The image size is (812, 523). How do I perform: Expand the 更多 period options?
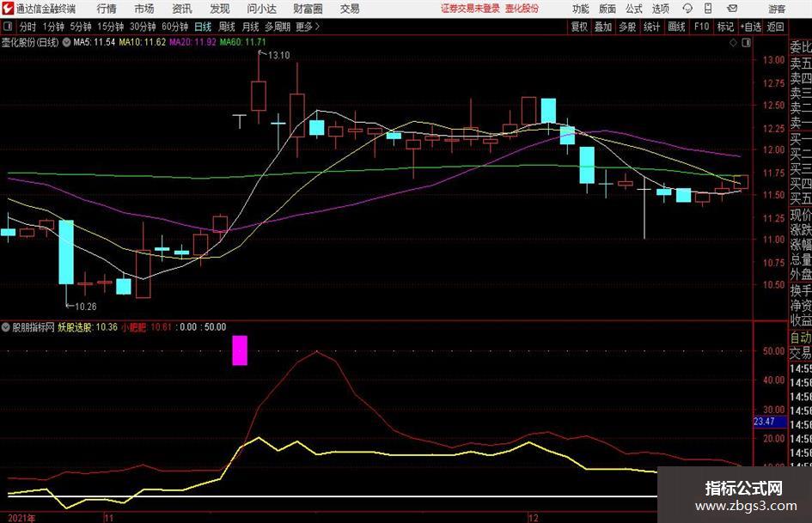pos(308,27)
